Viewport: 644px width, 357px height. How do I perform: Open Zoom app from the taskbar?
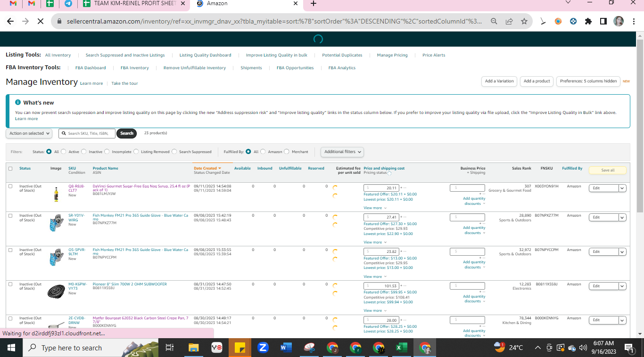[x=263, y=348]
